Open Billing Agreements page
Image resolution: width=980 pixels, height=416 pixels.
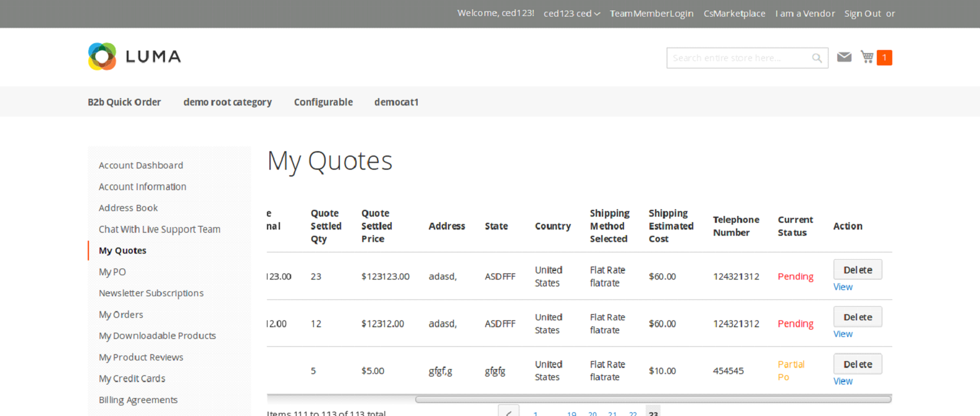138,400
